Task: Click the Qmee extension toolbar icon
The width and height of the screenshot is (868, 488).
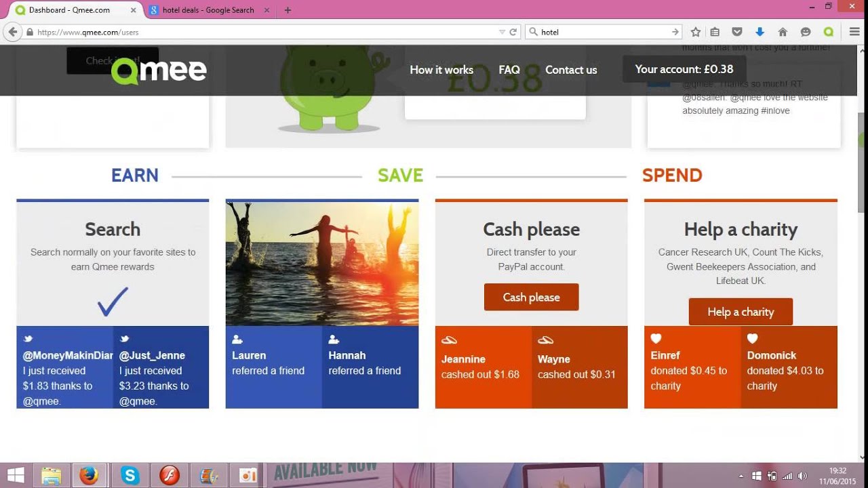Action: (828, 32)
